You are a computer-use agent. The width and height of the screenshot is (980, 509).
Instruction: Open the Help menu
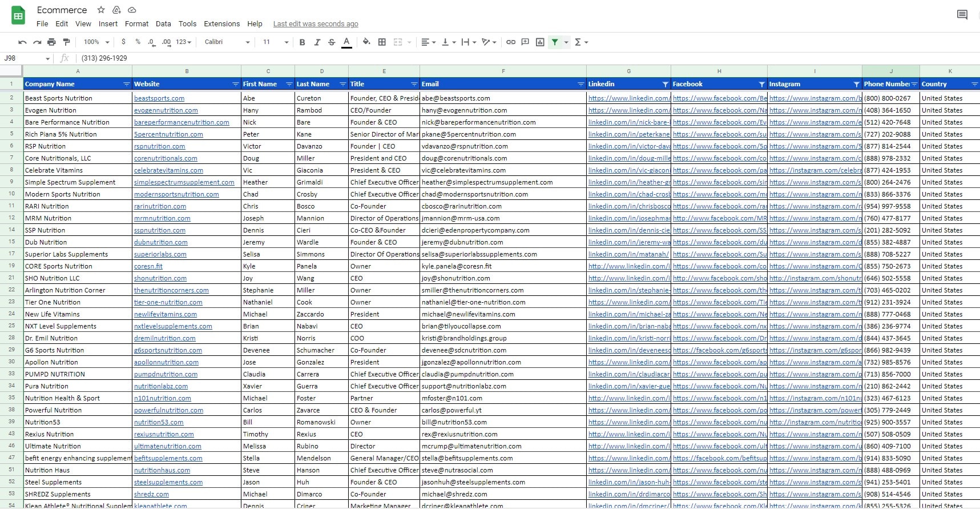[255, 23]
